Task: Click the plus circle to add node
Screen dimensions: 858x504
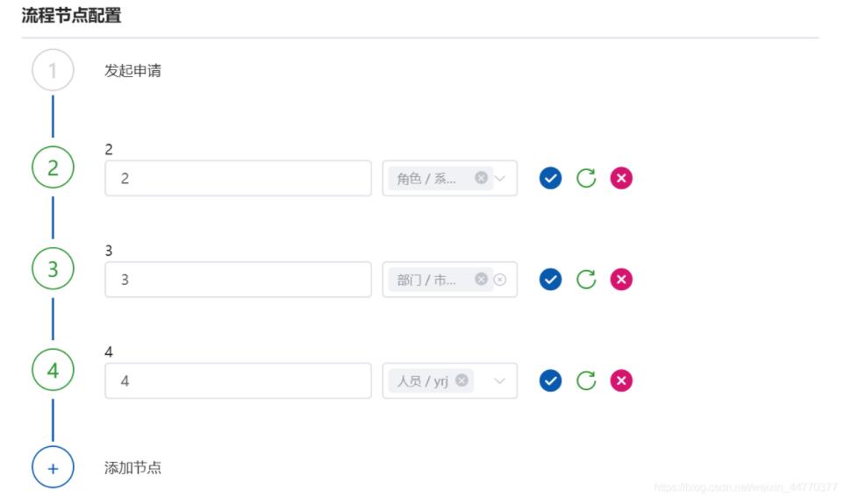Action: [53, 468]
